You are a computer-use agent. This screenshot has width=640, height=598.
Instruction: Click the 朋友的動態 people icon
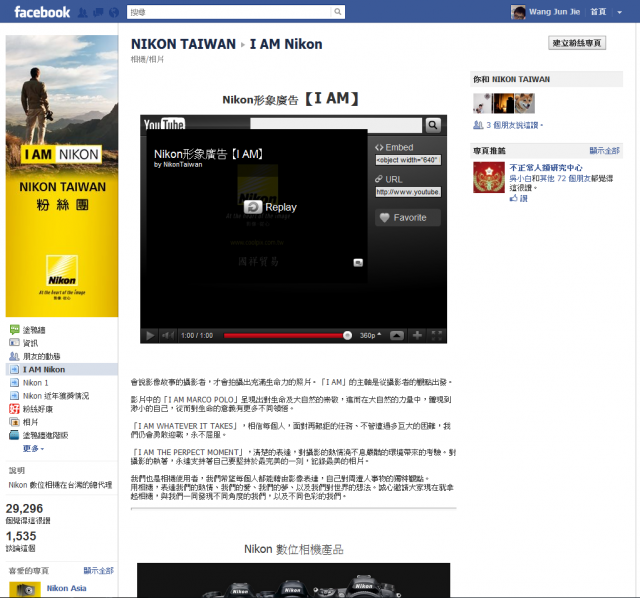click(14, 356)
